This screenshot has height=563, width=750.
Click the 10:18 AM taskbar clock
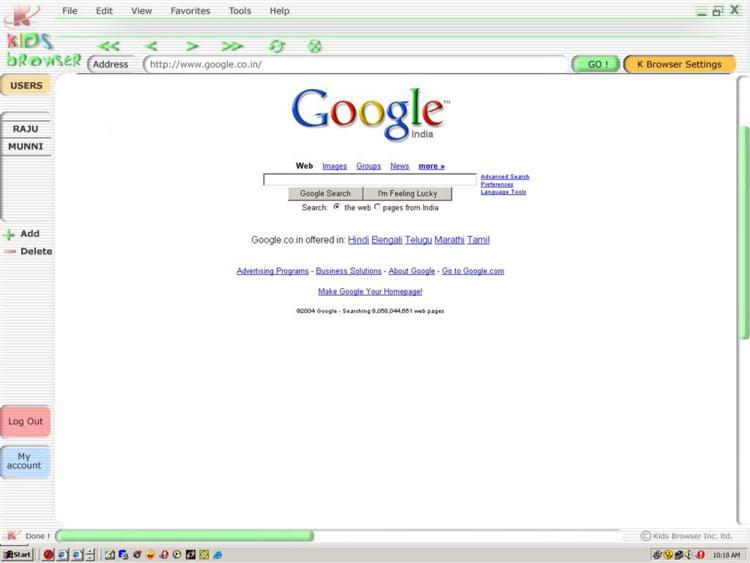(x=726, y=555)
